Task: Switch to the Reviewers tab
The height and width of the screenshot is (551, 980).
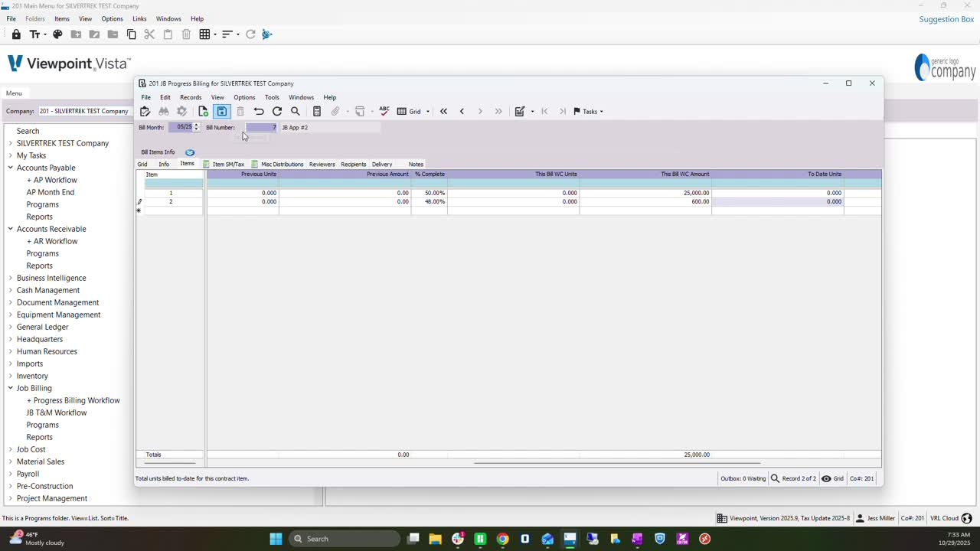Action: coord(322,164)
